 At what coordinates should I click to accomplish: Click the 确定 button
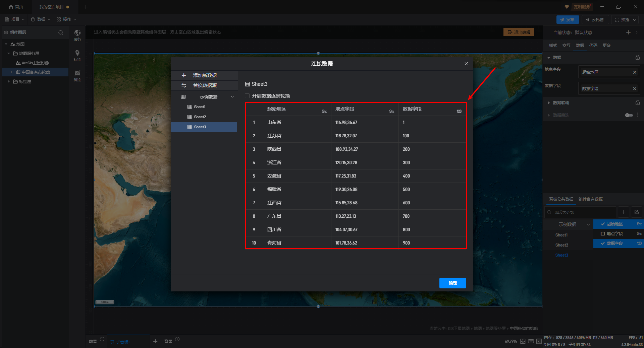coord(452,283)
